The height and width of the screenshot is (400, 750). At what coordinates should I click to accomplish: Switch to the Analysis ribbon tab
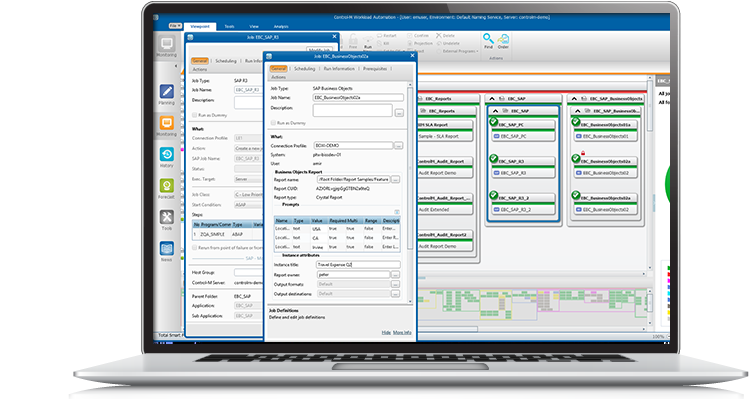pos(281,27)
